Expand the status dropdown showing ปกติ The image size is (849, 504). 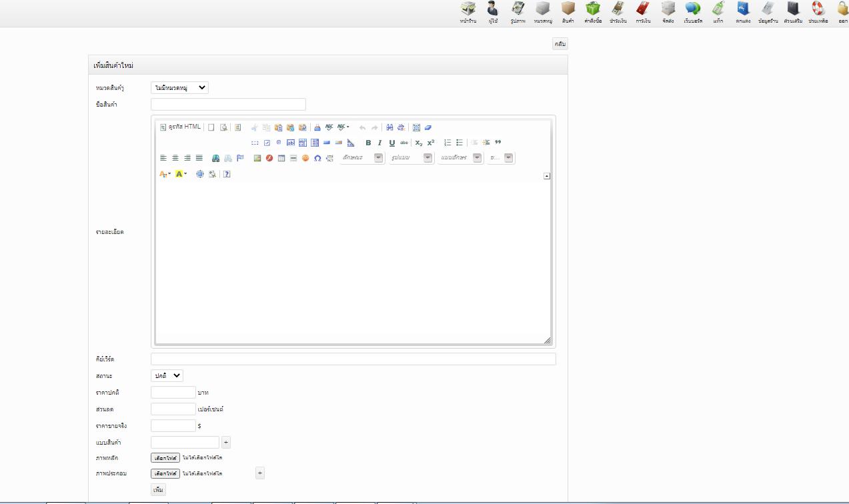pyautogui.click(x=167, y=376)
